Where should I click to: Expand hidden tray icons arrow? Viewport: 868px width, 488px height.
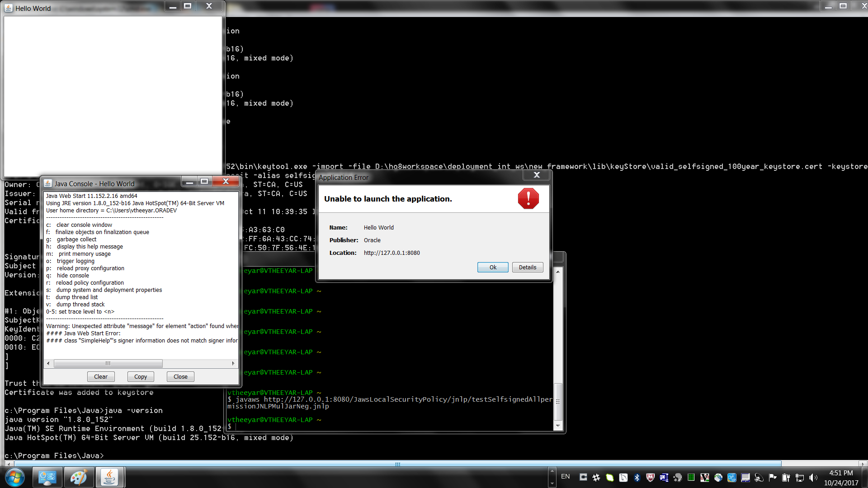(552, 471)
